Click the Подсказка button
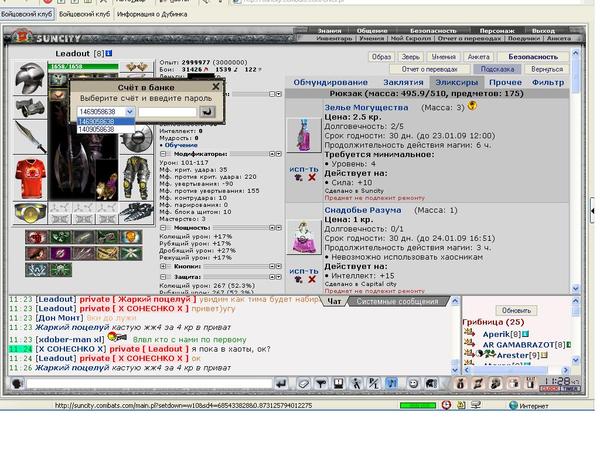The height and width of the screenshot is (450, 600). point(497,69)
